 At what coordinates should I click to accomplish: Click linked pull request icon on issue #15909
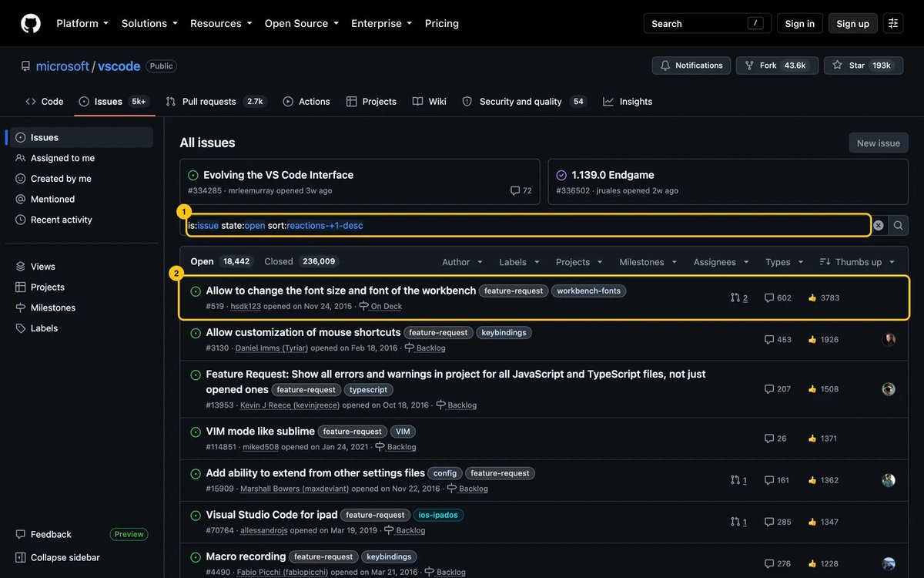(735, 480)
